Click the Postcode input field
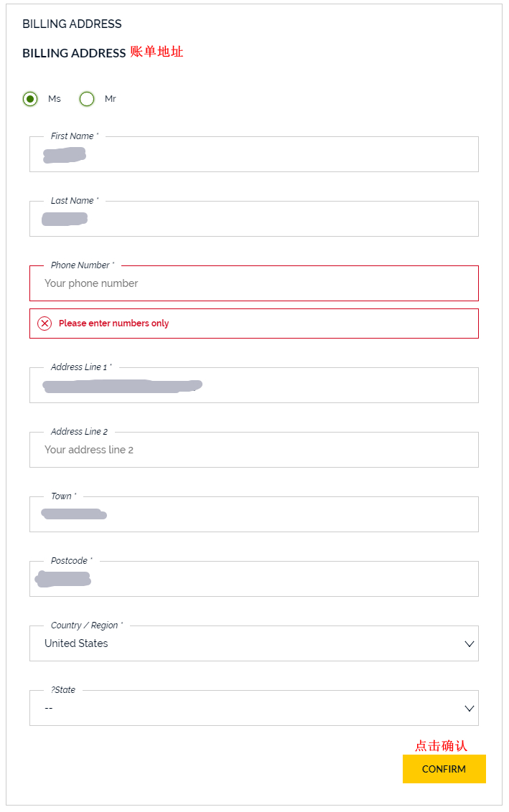Screen dimensions: 509x812 (253, 579)
